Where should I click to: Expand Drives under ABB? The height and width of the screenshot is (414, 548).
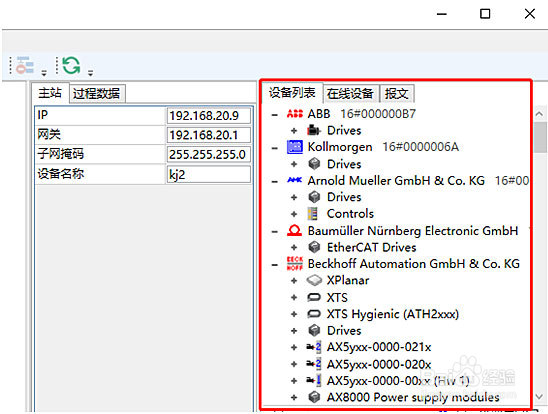(x=294, y=131)
